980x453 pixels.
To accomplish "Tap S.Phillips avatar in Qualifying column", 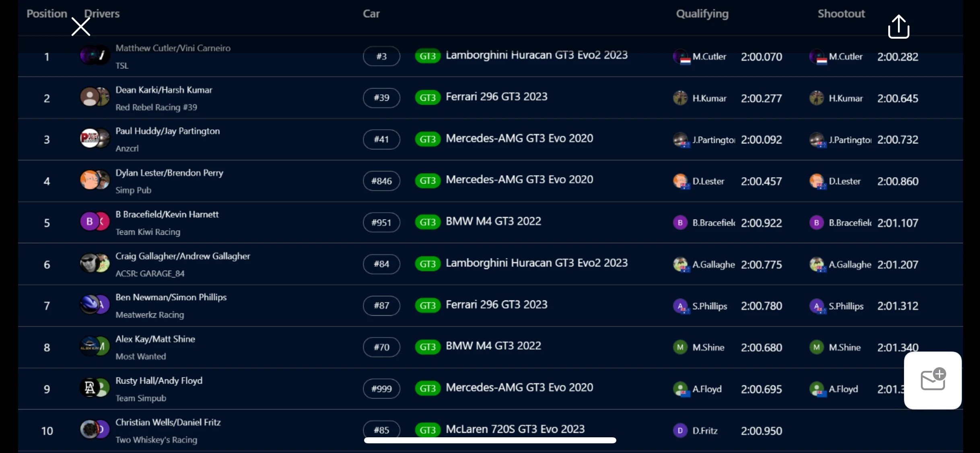I will (x=681, y=306).
